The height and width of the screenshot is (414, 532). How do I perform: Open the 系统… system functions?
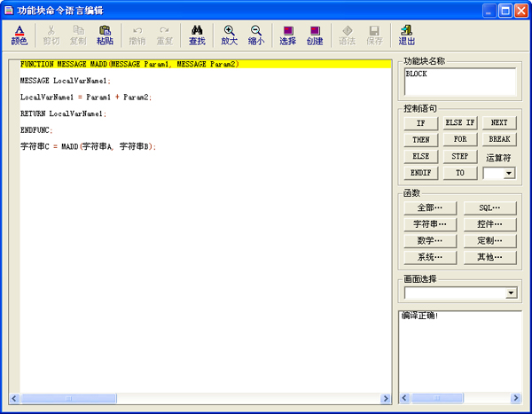(430, 257)
